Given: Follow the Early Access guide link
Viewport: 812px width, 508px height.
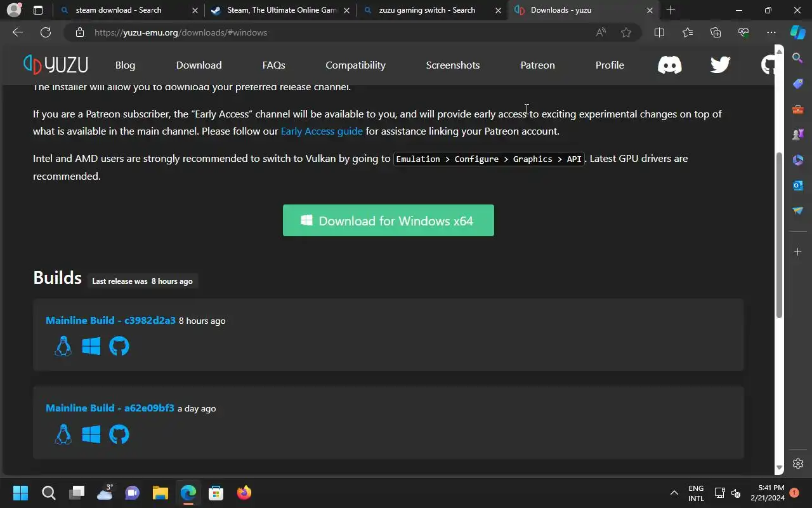Looking at the screenshot, I should pos(322,131).
